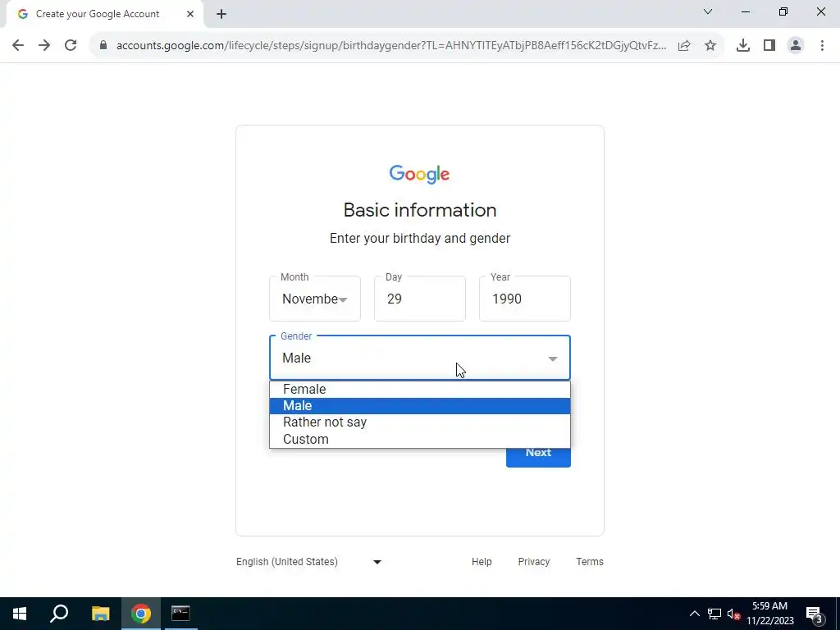Open the language selector English (United States)
The width and height of the screenshot is (840, 630).
[x=309, y=561]
